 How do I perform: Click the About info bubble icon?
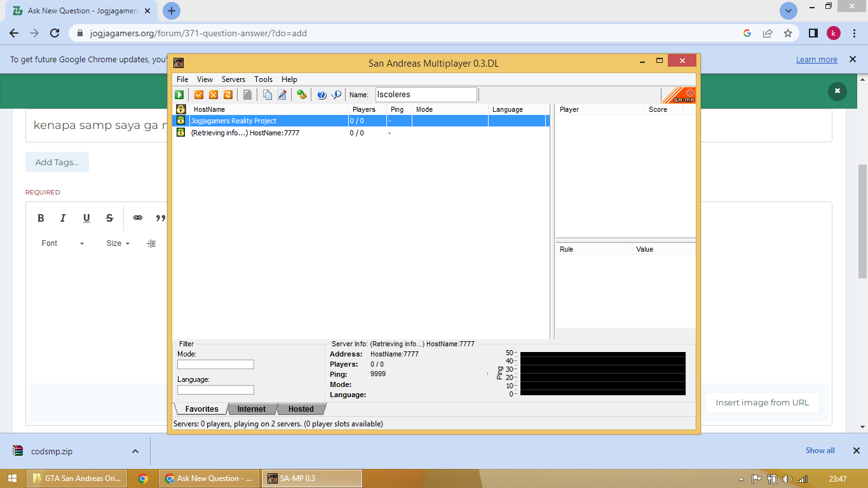(336, 95)
